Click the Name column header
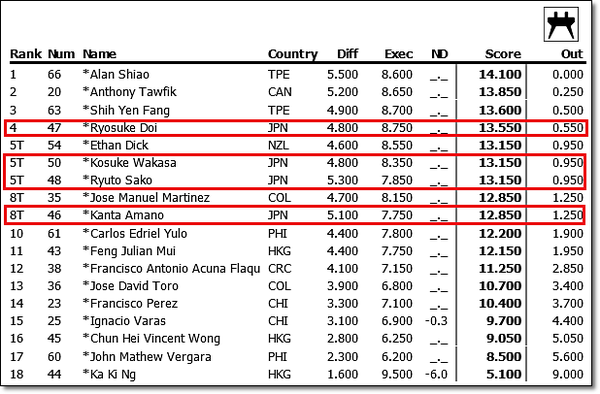Viewport: 600px width, 394px height. 99,54
